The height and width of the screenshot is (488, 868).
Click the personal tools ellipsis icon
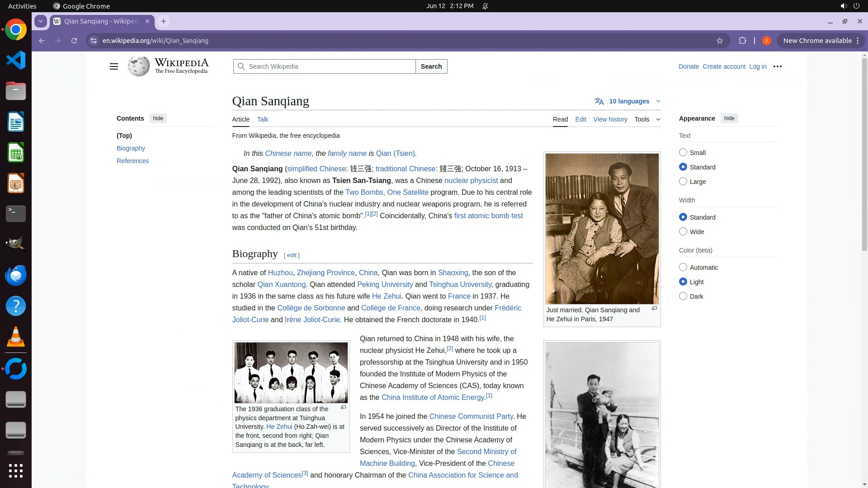777,66
